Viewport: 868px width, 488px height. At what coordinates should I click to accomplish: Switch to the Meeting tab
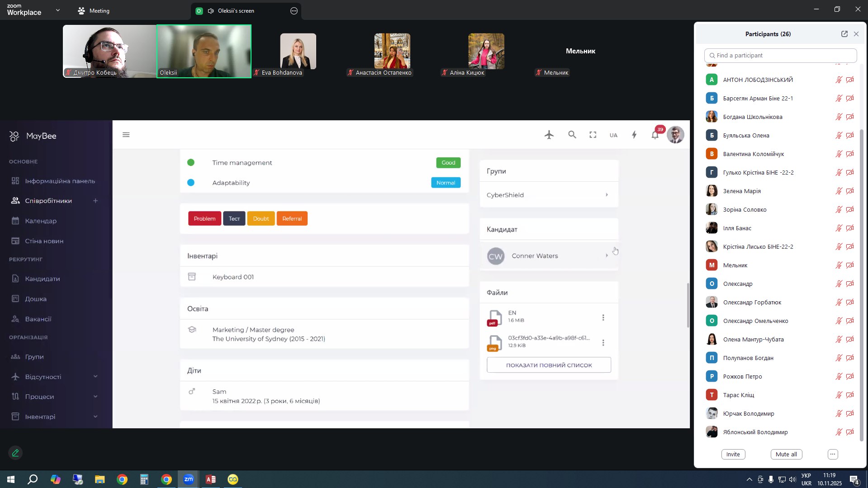pyautogui.click(x=94, y=11)
